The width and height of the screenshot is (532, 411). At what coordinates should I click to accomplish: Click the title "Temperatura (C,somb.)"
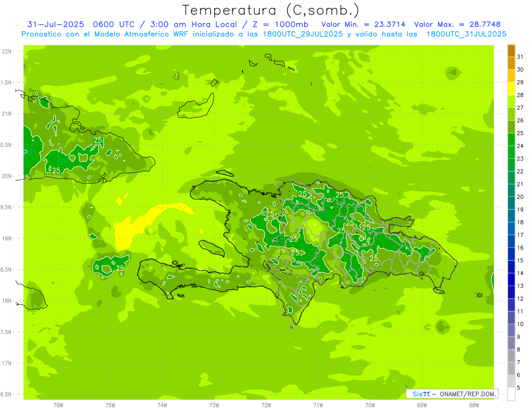270,10
